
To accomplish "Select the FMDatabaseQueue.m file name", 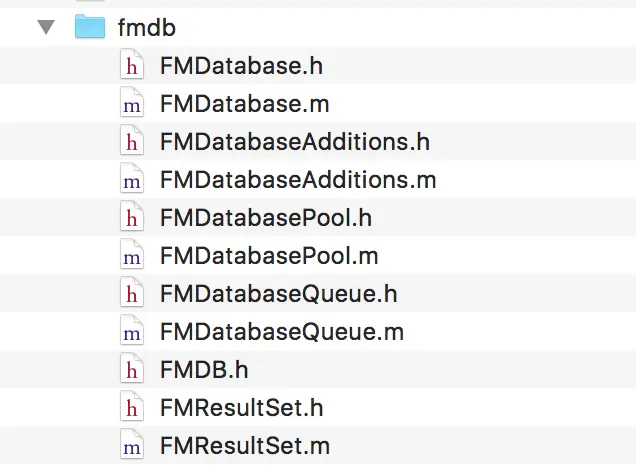I will [x=282, y=332].
